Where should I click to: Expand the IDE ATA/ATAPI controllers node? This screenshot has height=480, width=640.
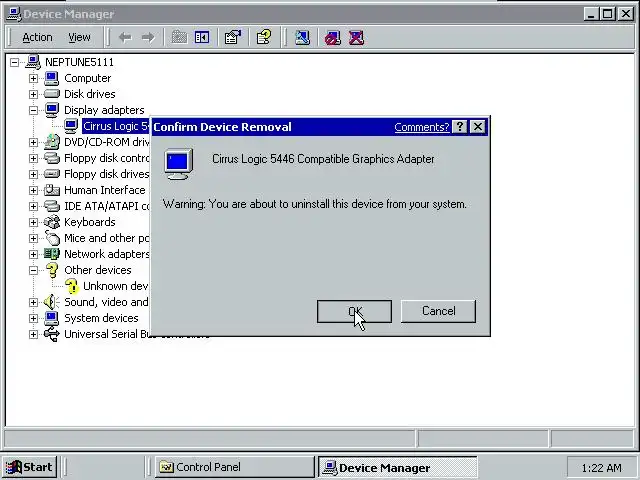[x=33, y=207]
